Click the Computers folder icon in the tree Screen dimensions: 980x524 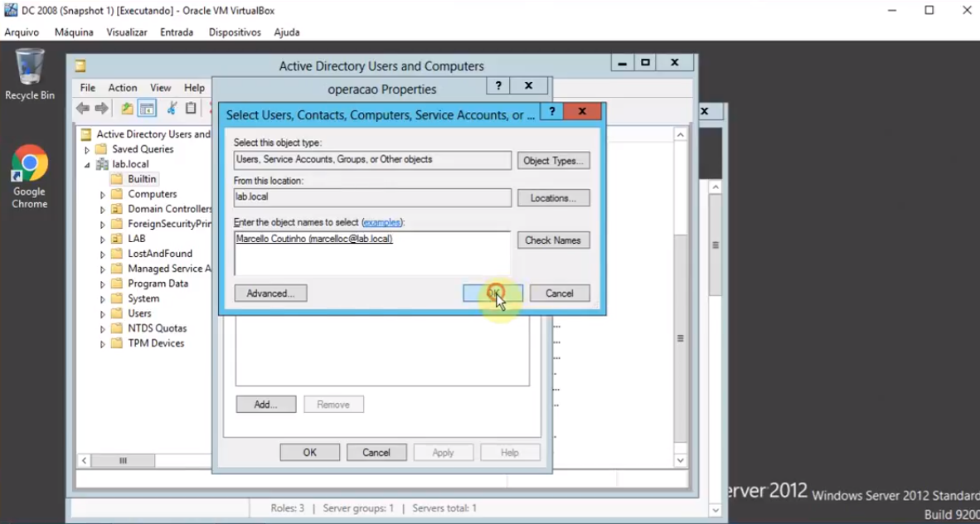pyautogui.click(x=117, y=194)
